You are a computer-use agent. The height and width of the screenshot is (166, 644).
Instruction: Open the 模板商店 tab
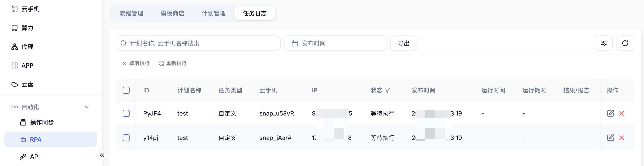pos(172,13)
